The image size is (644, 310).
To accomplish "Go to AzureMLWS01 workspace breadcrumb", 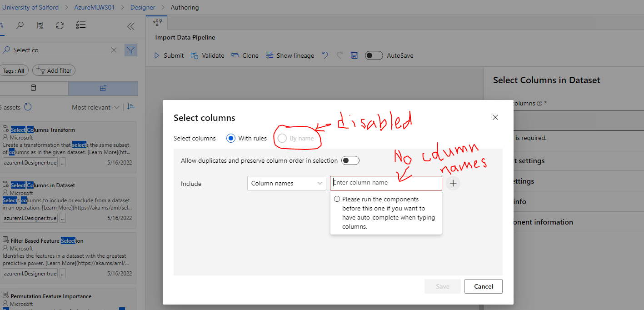I will point(95,7).
